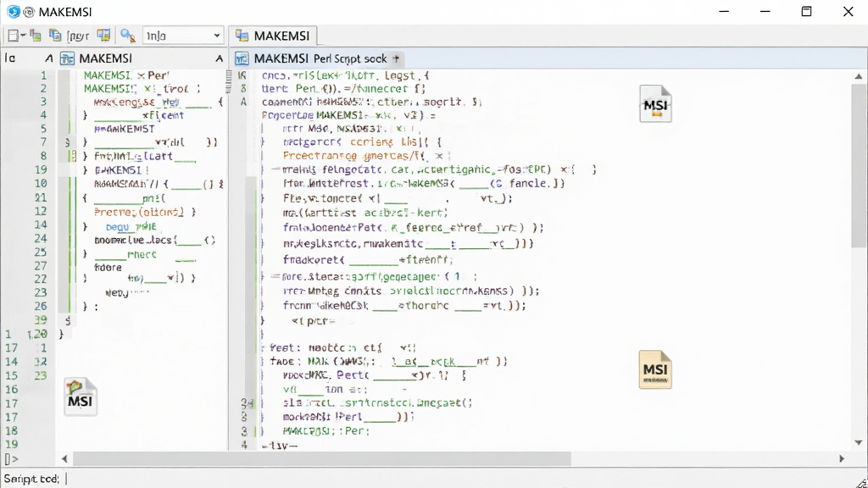Click the MAKEMSI application icon in title bar
868x488 pixels.
[14, 12]
